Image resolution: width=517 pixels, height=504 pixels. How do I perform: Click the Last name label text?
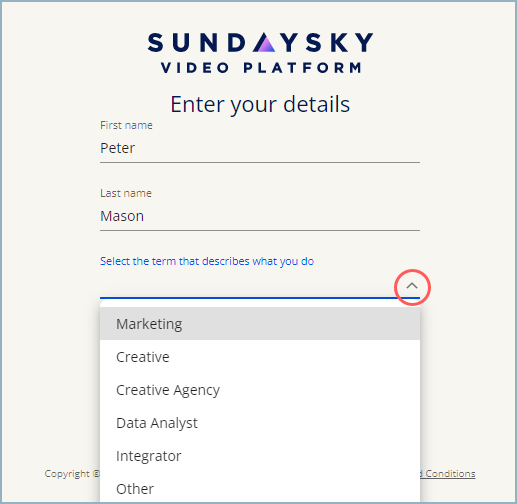(x=126, y=193)
